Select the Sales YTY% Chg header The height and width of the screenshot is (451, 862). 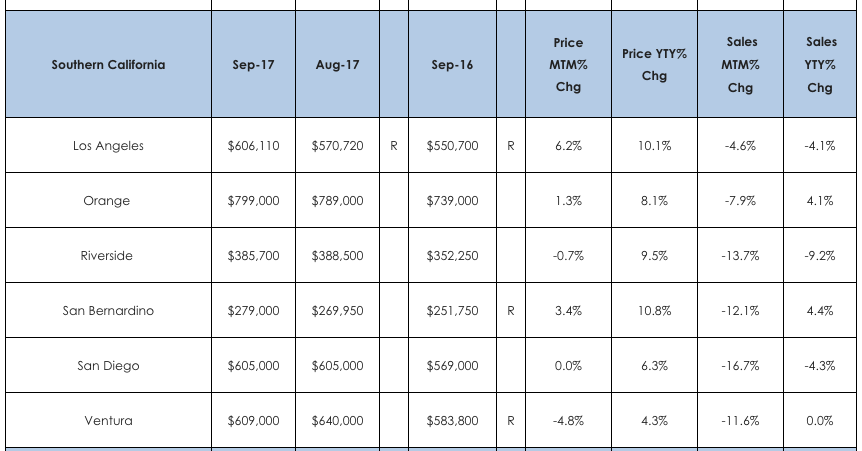pyautogui.click(x=819, y=65)
